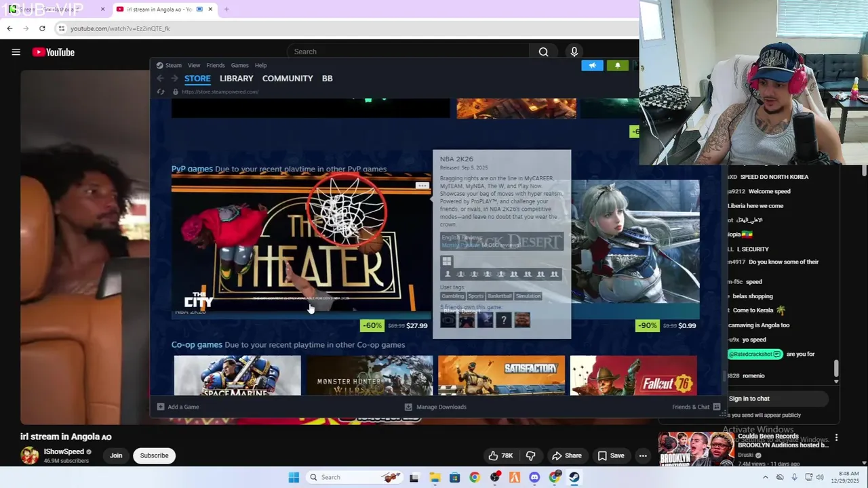This screenshot has width=868, height=488.
Task: Click the Steam forward navigation arrow
Action: tap(175, 79)
